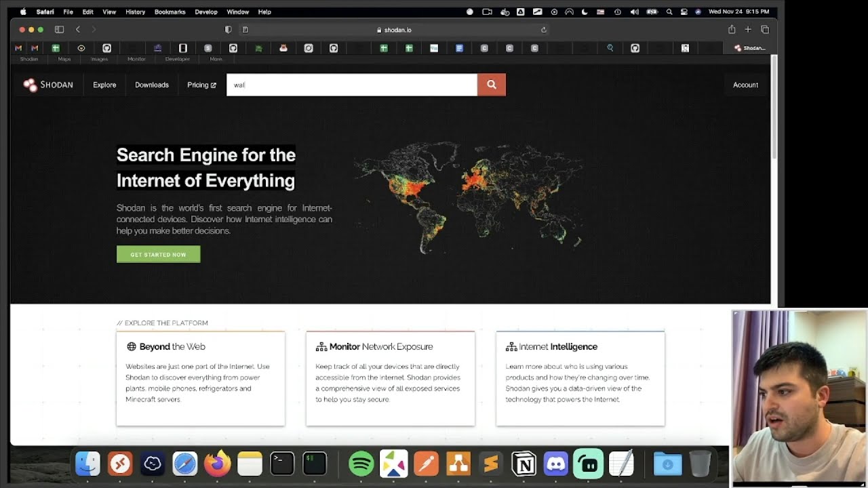
Task: Launch Firefox from the dock
Action: click(x=218, y=464)
